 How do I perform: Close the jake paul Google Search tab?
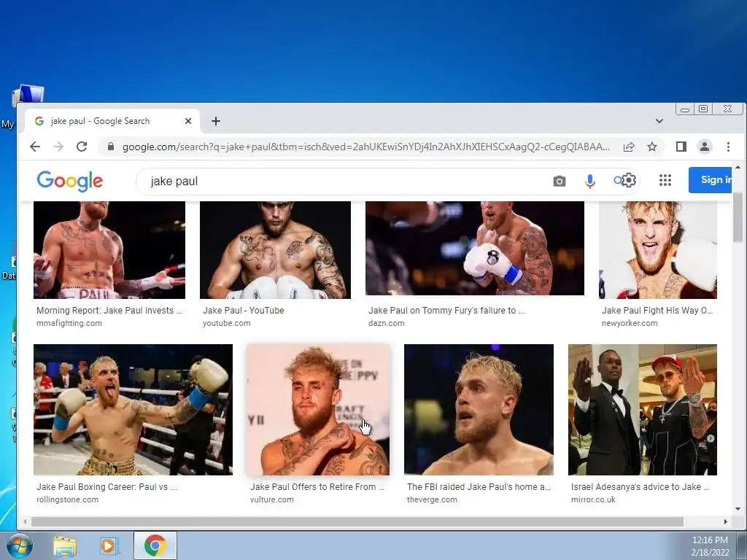pos(188,121)
